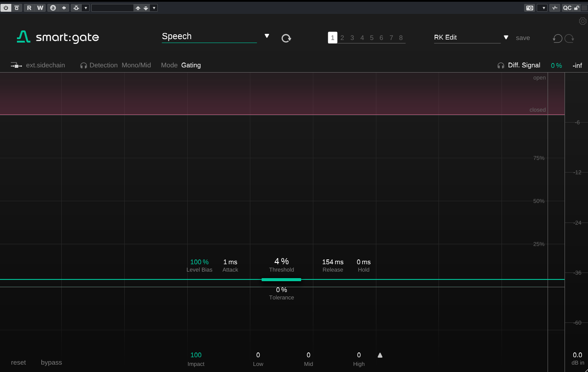588x372 pixels.
Task: Click the save preset button
Action: pos(523,38)
